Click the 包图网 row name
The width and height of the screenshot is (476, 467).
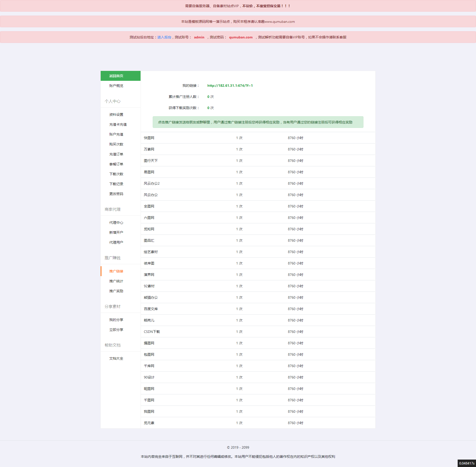[149, 354]
